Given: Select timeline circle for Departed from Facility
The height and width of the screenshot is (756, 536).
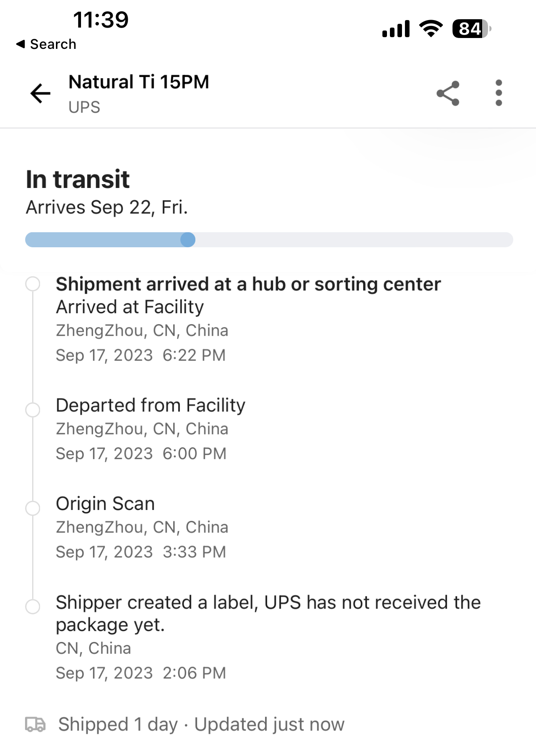Looking at the screenshot, I should coord(33,410).
